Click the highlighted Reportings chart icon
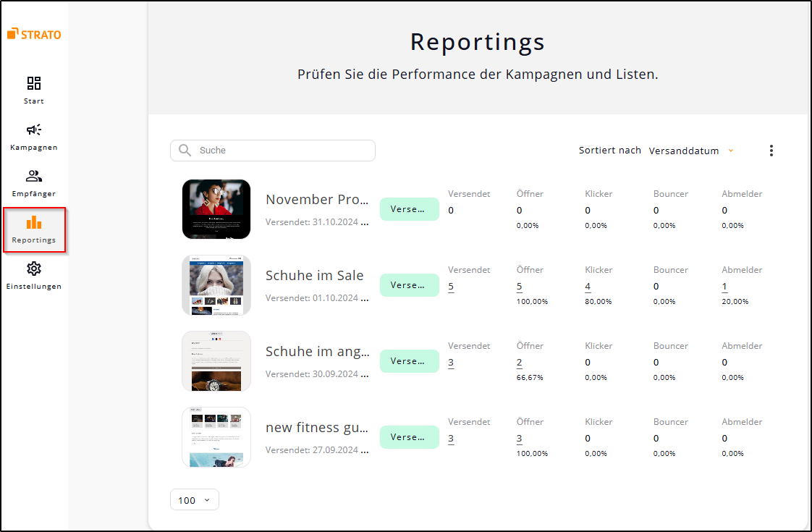The image size is (812, 532). point(33,222)
